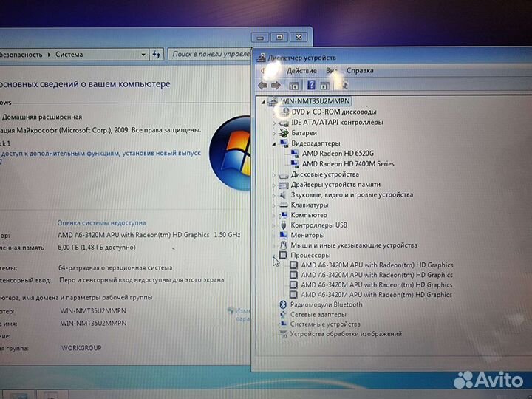Click the AMD A6-3420M 1.50 GHz text in System window
Screen dimensions: 532x399
click(x=149, y=235)
